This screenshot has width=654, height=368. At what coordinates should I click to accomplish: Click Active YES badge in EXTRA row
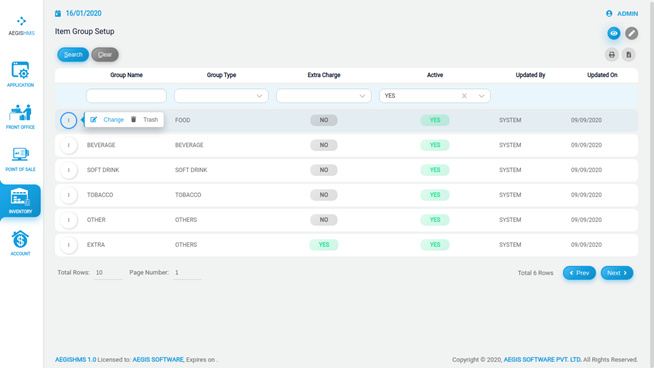coord(435,245)
